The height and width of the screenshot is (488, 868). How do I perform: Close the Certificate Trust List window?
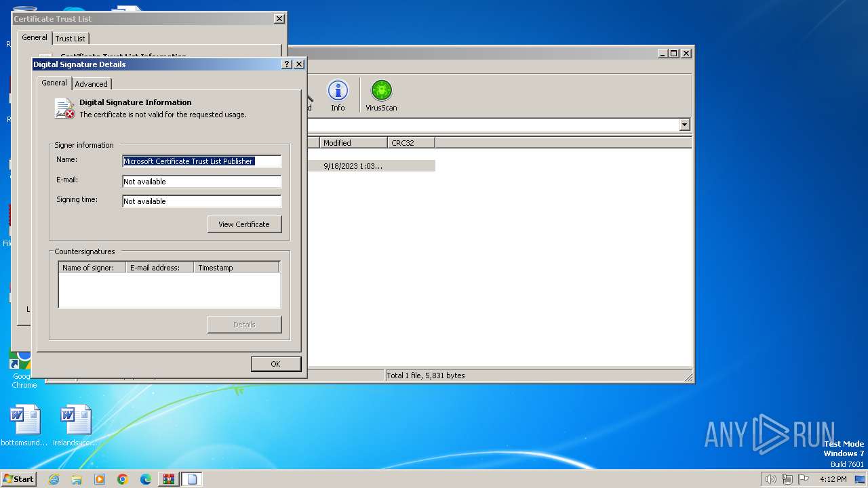pos(279,19)
